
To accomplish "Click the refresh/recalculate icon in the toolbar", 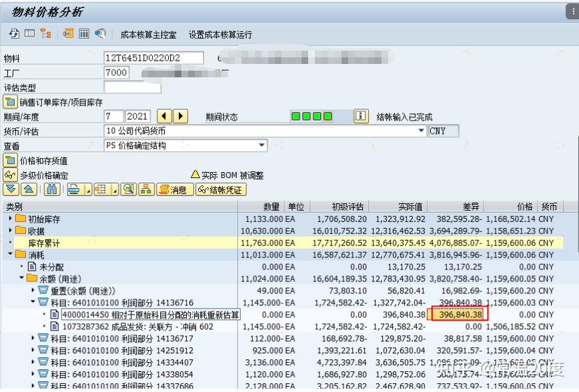I will click(x=13, y=33).
